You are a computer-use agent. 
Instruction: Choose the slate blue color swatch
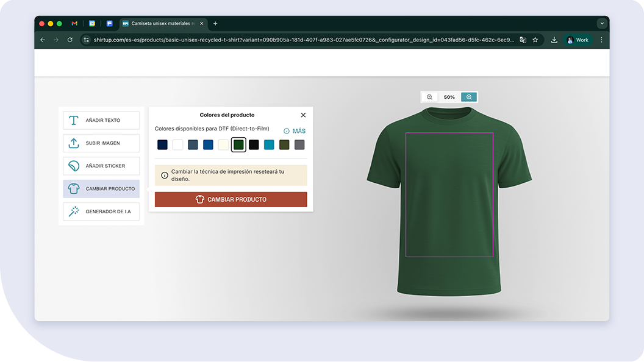coord(193,144)
